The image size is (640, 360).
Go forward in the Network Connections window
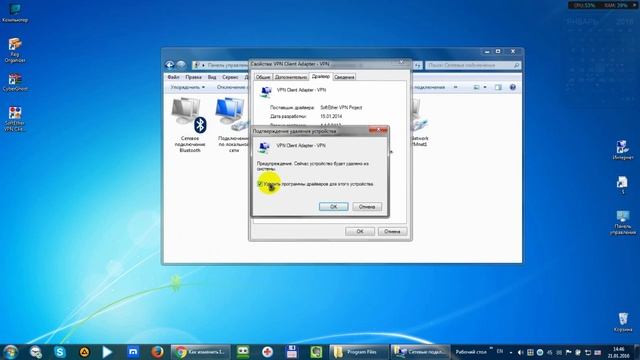pos(181,65)
